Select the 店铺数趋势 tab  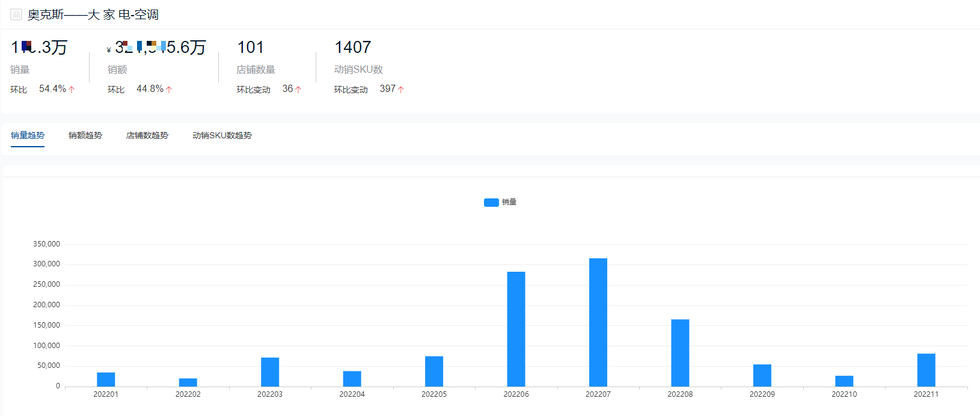click(147, 135)
